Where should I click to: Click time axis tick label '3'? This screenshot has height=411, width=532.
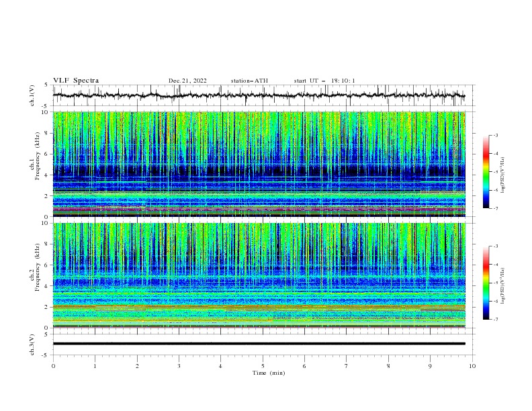click(x=179, y=366)
